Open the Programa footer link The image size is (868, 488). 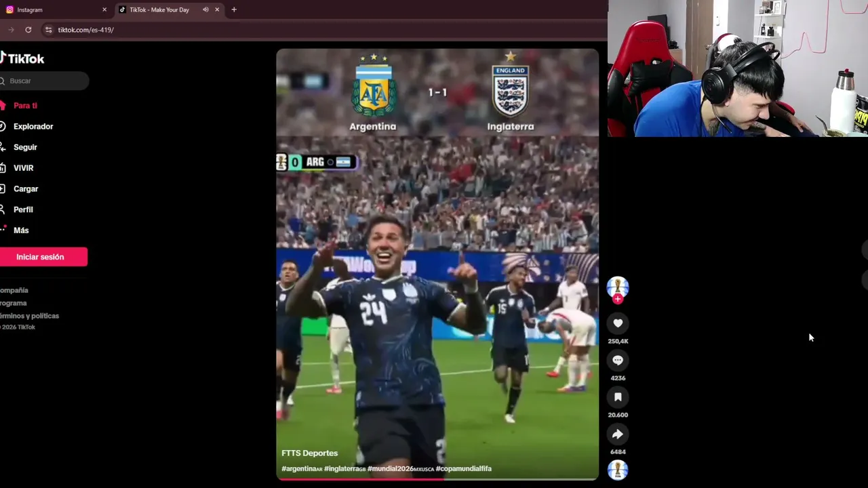click(x=14, y=303)
